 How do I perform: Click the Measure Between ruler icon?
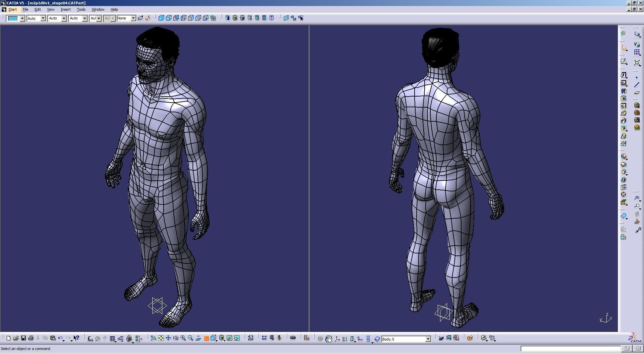[264, 338]
